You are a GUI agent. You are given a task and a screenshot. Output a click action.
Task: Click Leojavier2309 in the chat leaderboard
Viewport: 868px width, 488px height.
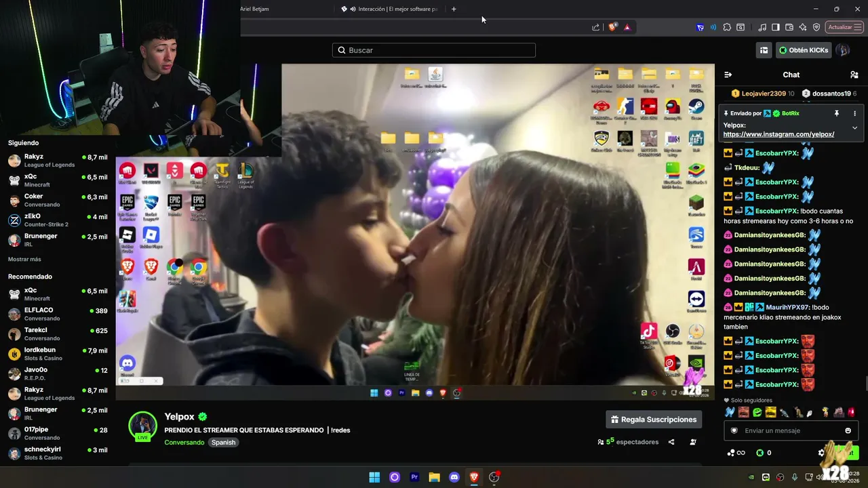coord(763,94)
